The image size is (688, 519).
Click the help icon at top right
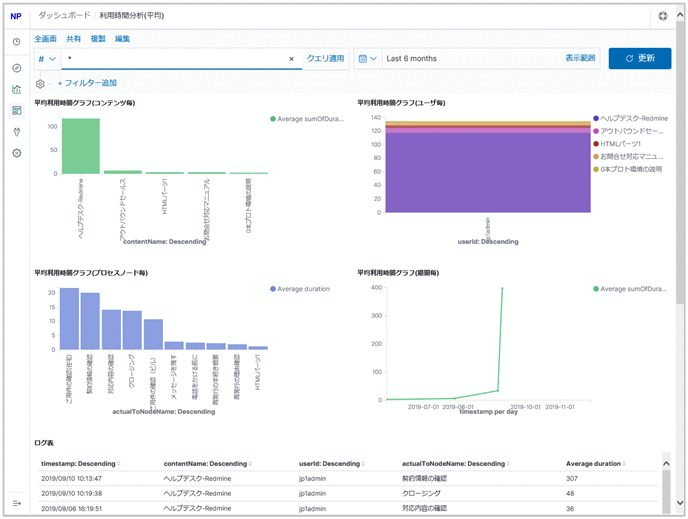(663, 17)
